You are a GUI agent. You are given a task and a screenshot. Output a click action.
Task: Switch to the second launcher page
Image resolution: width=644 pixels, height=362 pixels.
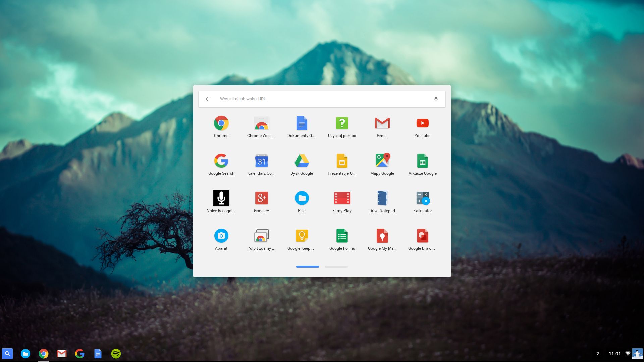pyautogui.click(x=336, y=267)
